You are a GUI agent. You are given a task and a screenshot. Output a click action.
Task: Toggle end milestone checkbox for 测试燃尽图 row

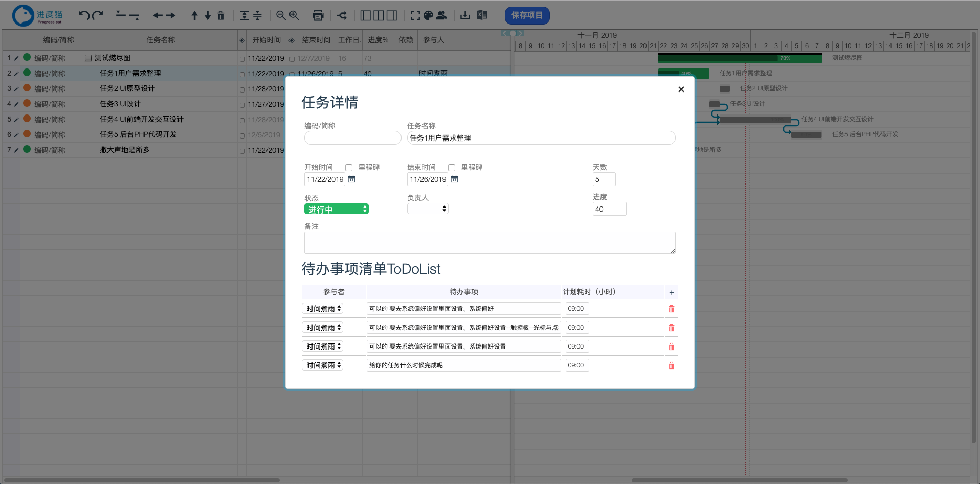[x=292, y=59]
